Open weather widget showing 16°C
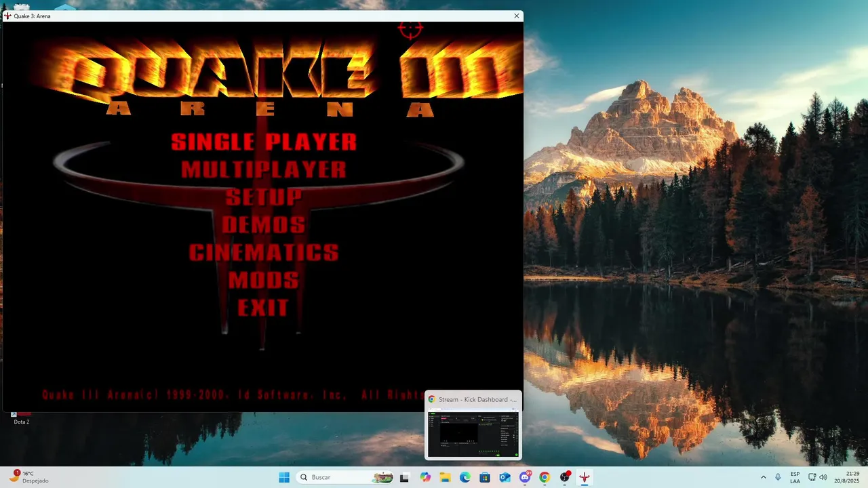This screenshot has width=868, height=488. coord(28,477)
